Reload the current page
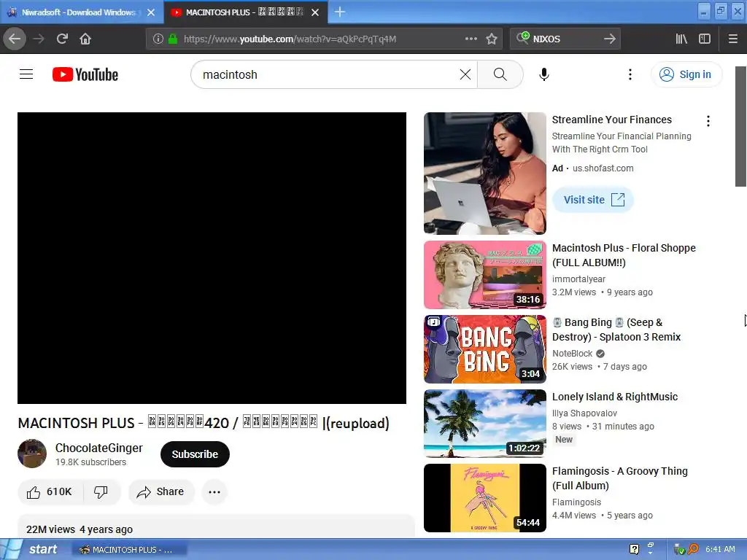This screenshot has width=747, height=560. pos(62,39)
